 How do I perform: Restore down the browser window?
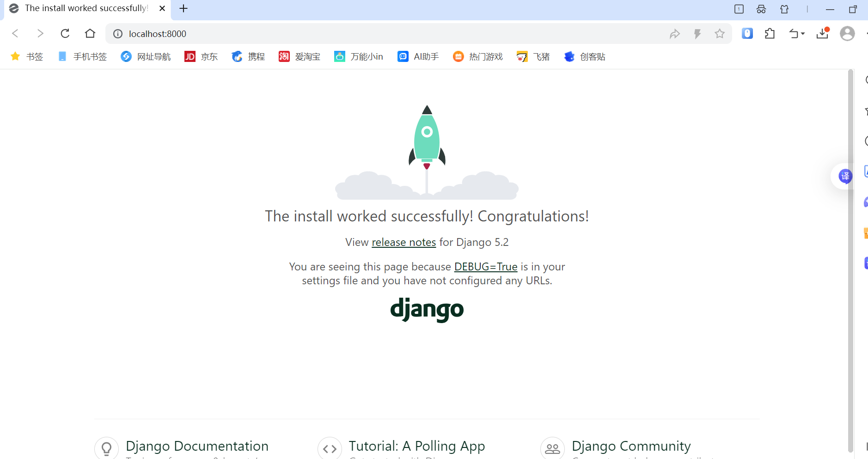click(x=853, y=9)
